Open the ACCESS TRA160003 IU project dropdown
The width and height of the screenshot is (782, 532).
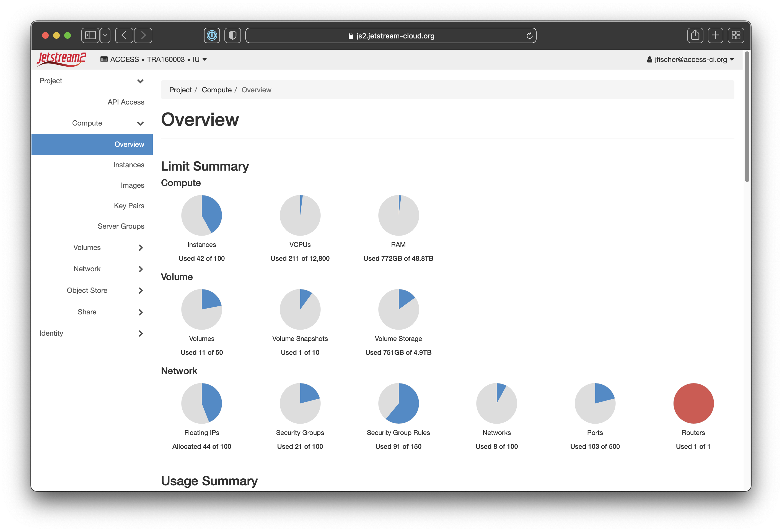[154, 59]
